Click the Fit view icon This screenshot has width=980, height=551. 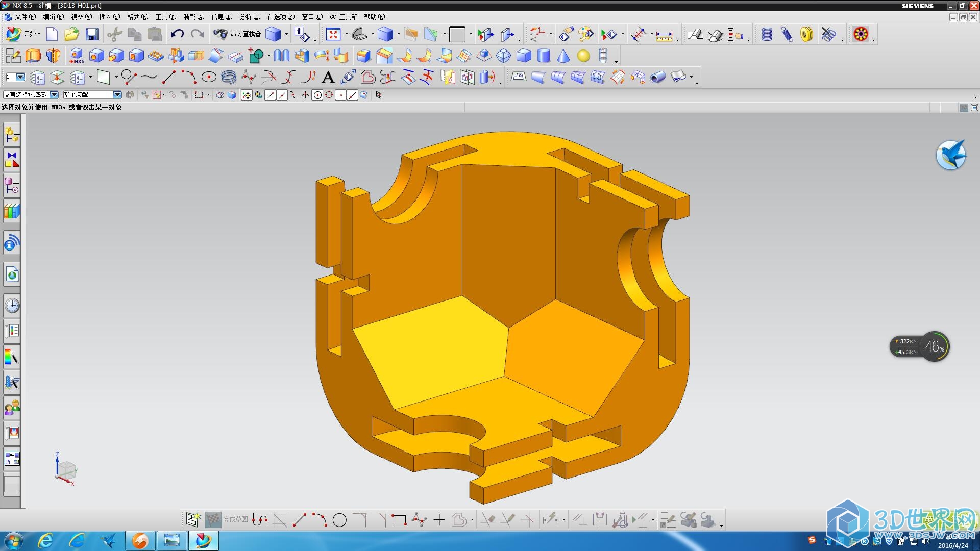click(x=333, y=34)
